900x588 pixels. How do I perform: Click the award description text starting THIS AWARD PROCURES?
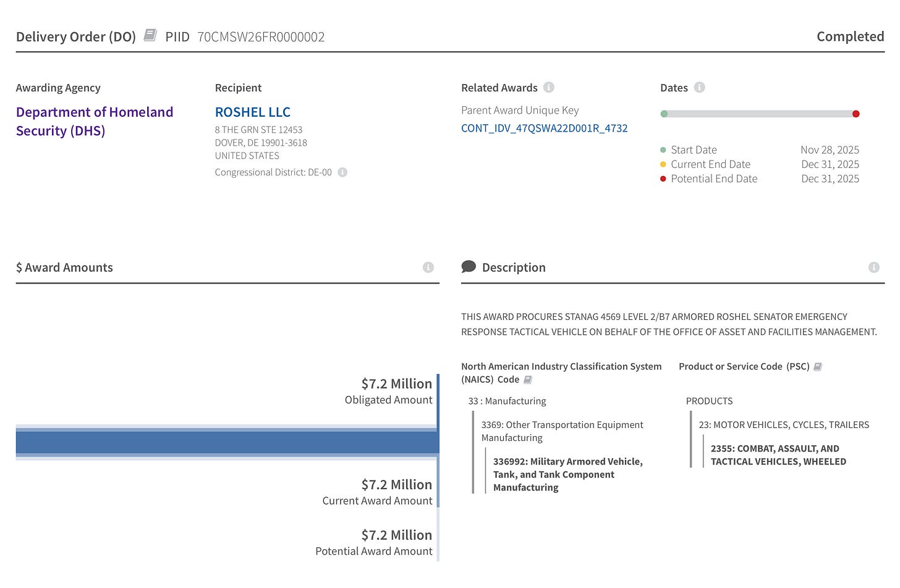[x=669, y=324]
